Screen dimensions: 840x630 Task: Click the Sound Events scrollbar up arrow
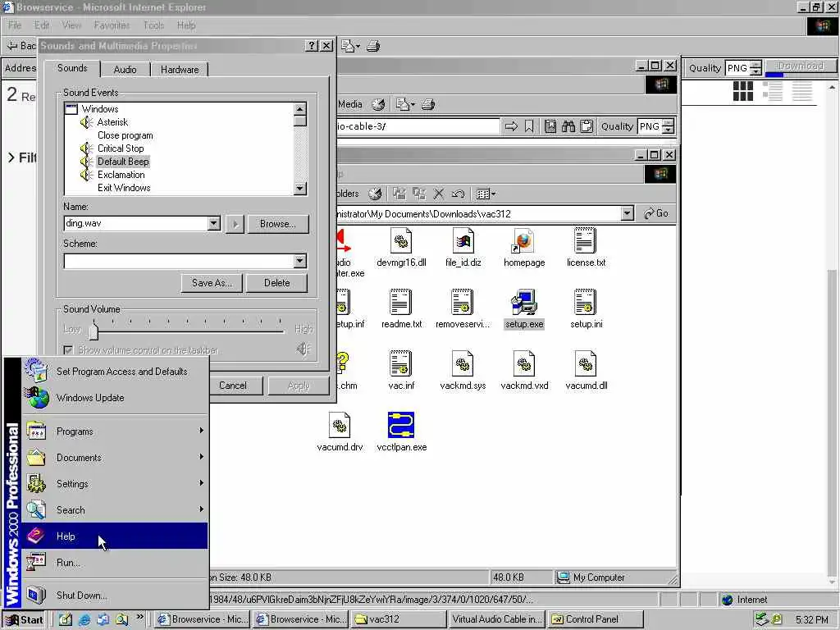point(300,109)
